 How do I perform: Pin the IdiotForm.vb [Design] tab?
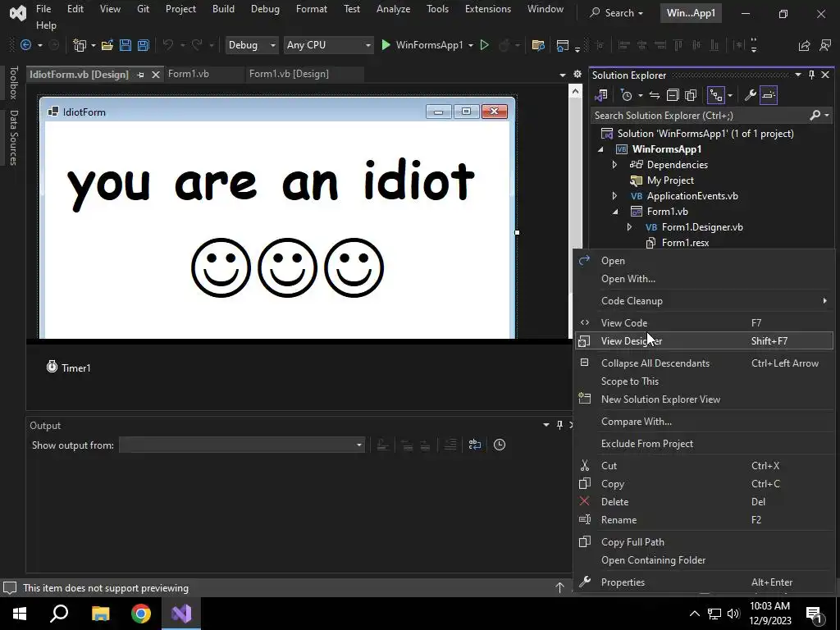pos(140,75)
